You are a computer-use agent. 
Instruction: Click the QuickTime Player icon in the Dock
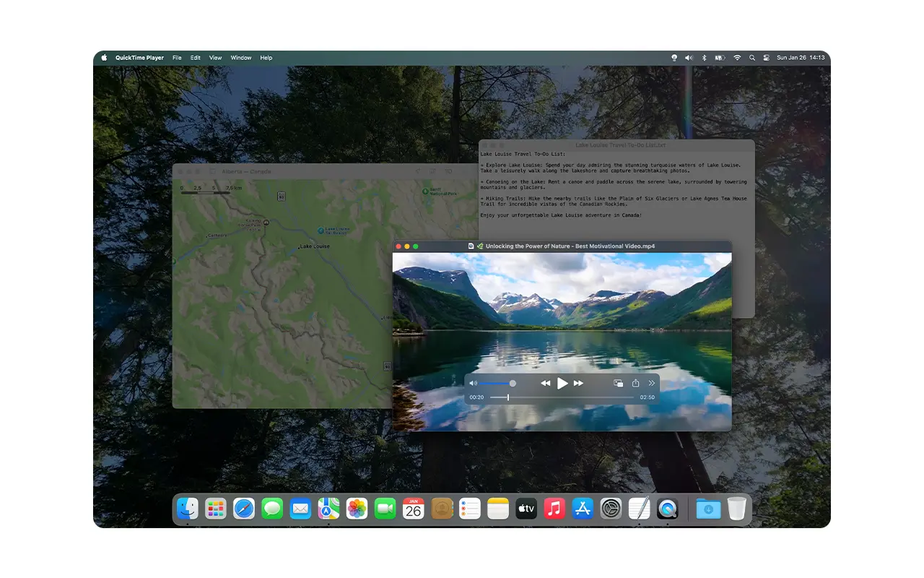point(667,509)
